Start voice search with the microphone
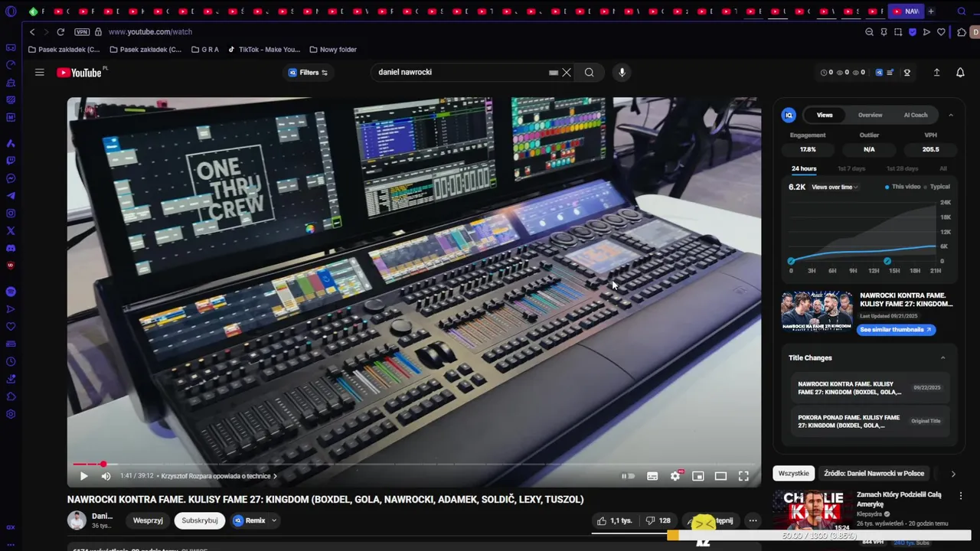The width and height of the screenshot is (980, 551). click(x=622, y=73)
